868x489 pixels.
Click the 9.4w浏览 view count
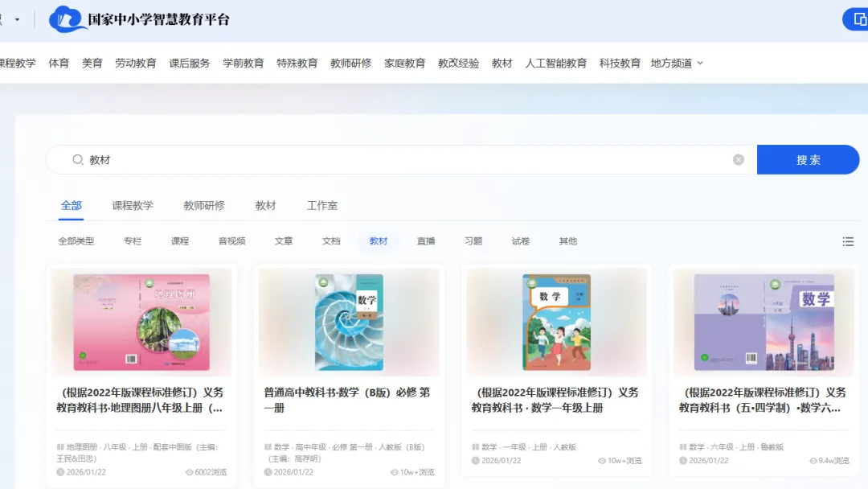829,461
